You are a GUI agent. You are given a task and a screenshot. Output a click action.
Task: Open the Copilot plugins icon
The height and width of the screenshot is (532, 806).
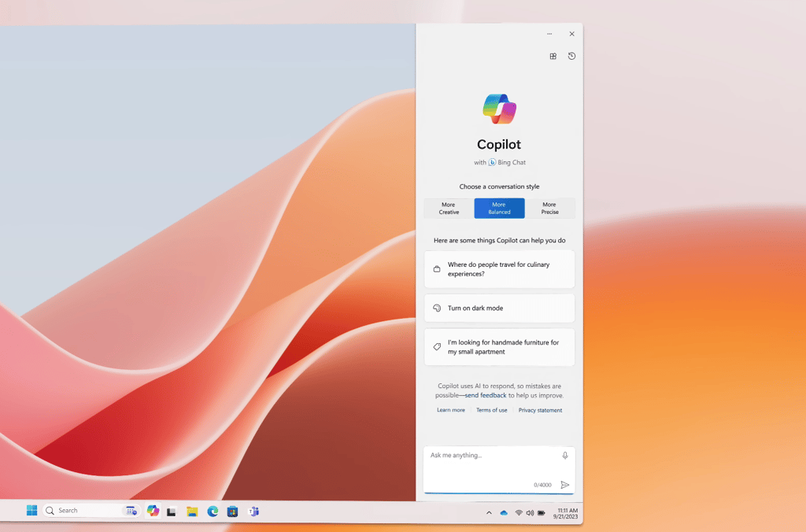(x=553, y=56)
